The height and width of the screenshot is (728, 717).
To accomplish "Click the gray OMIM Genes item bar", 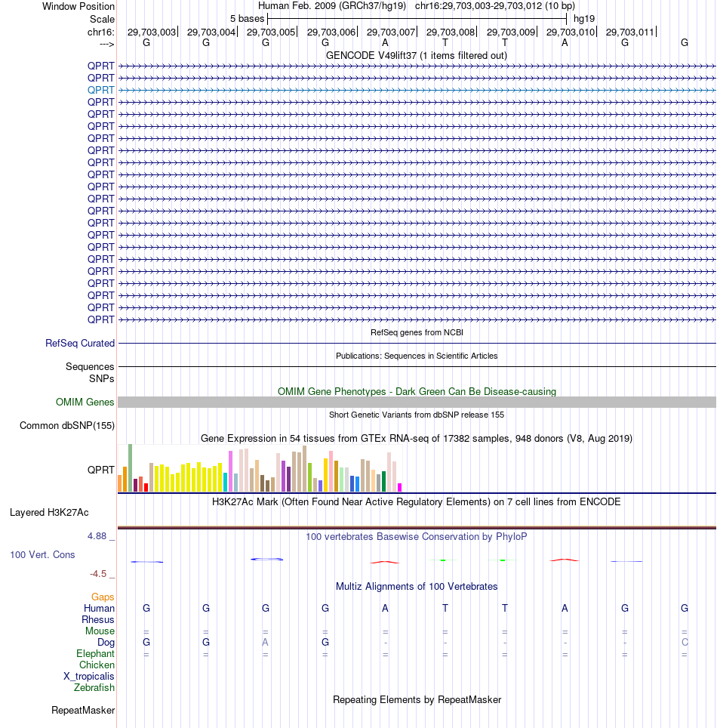I will [x=417, y=402].
